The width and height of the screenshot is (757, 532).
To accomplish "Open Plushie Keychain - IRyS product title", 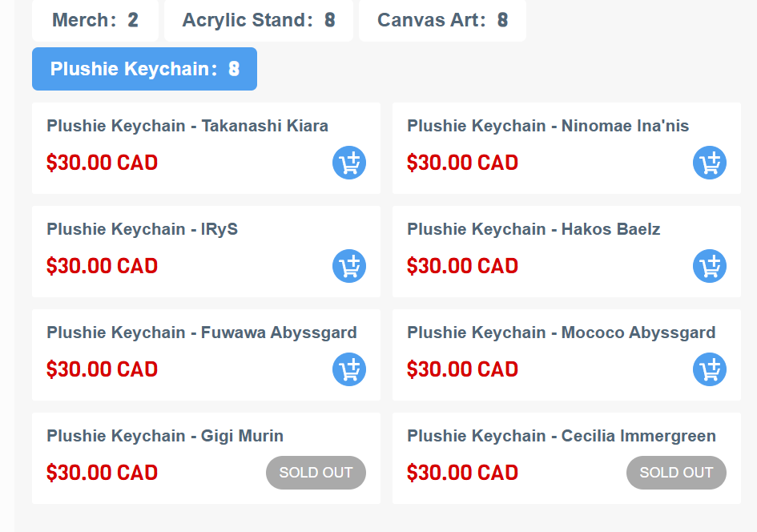I will pos(142,229).
